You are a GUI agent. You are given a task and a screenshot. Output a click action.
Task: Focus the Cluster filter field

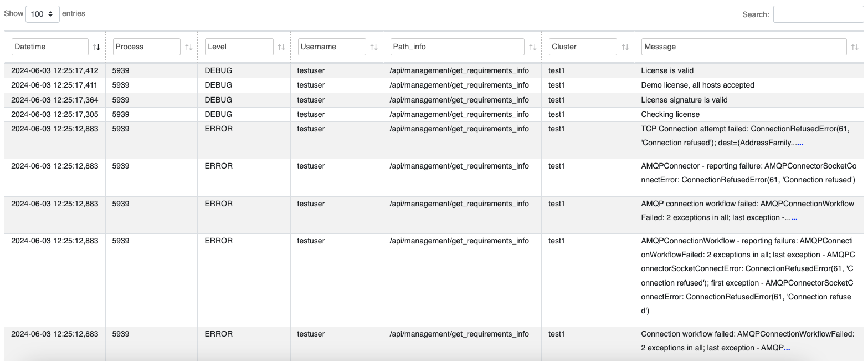(x=583, y=47)
